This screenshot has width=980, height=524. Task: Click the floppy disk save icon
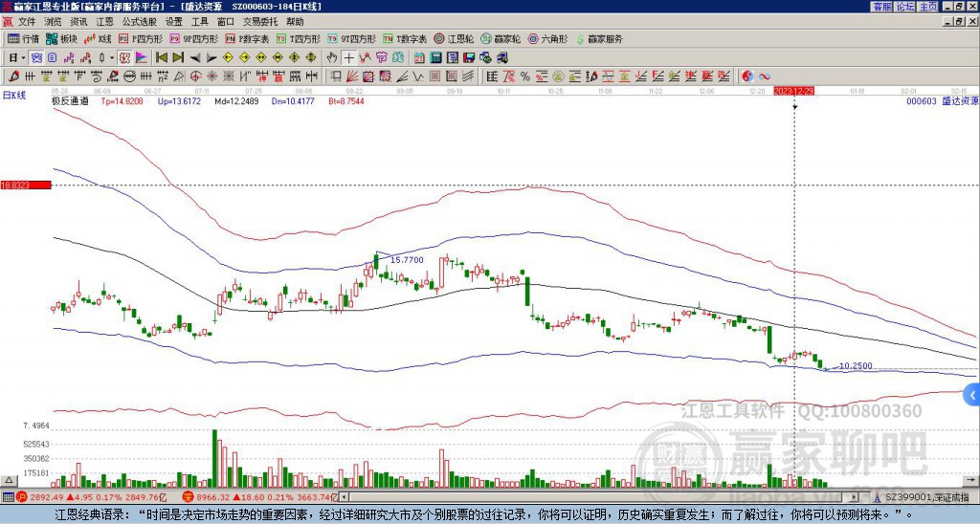469,58
